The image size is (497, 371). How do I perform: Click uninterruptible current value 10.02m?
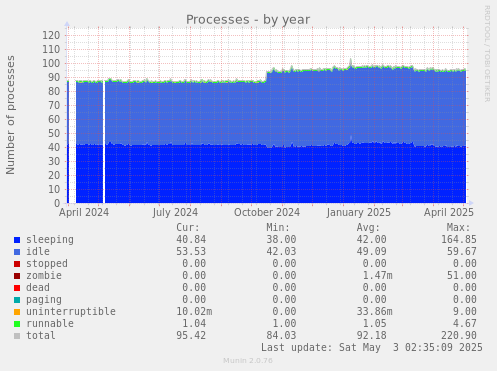click(194, 312)
